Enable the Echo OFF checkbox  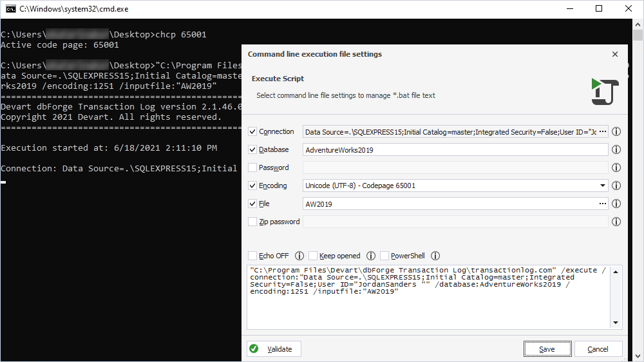tap(252, 256)
